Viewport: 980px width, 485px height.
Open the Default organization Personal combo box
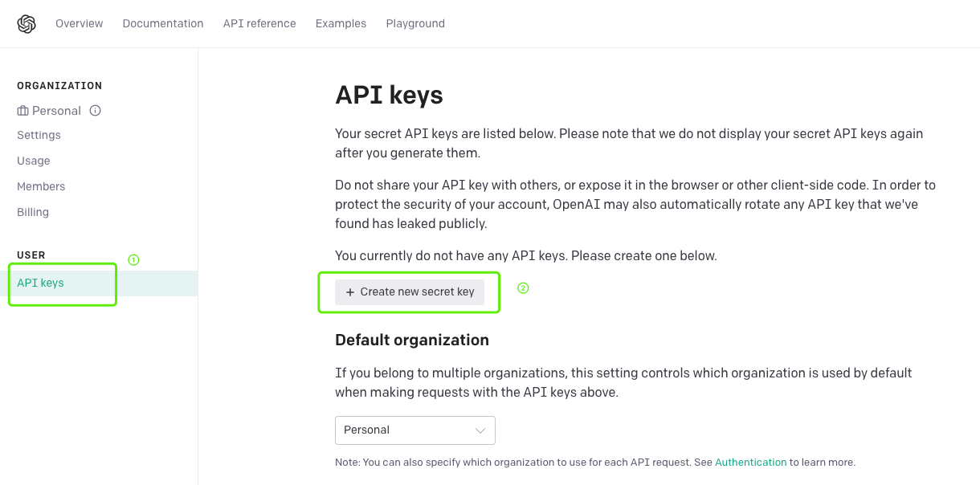tap(415, 430)
